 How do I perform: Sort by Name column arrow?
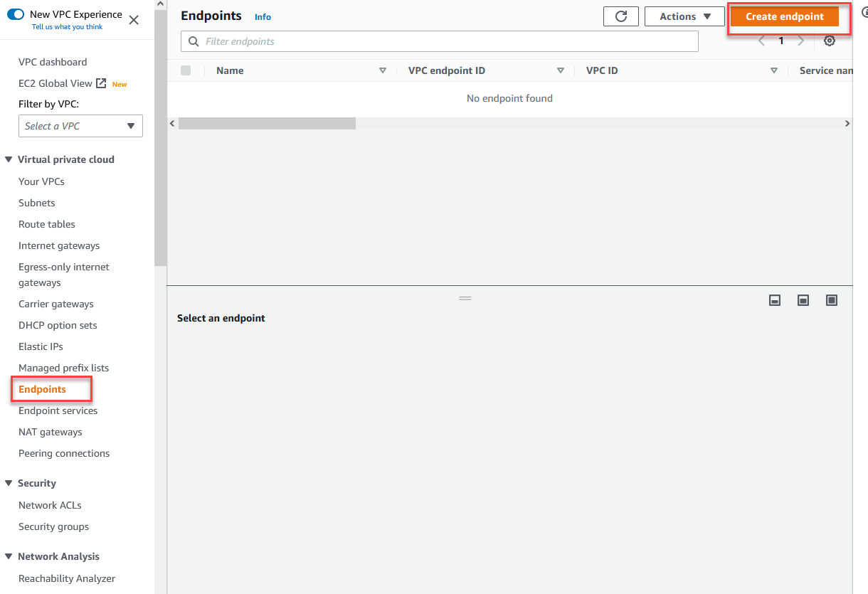pyautogui.click(x=383, y=70)
